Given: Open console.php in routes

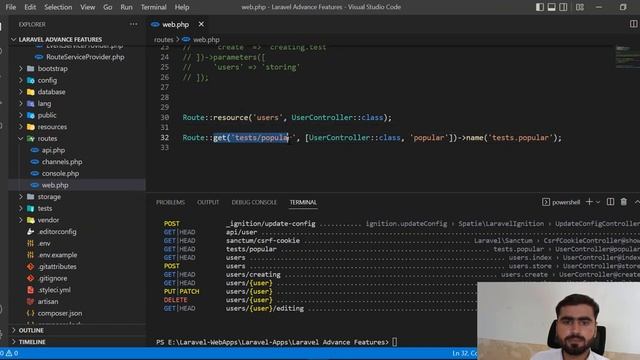Looking at the screenshot, I should pos(60,173).
